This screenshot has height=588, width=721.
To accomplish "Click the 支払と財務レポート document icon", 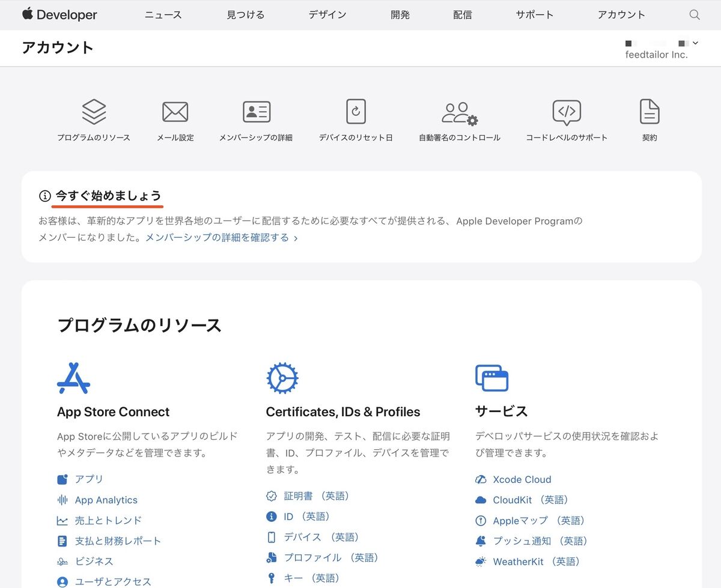I will point(62,541).
